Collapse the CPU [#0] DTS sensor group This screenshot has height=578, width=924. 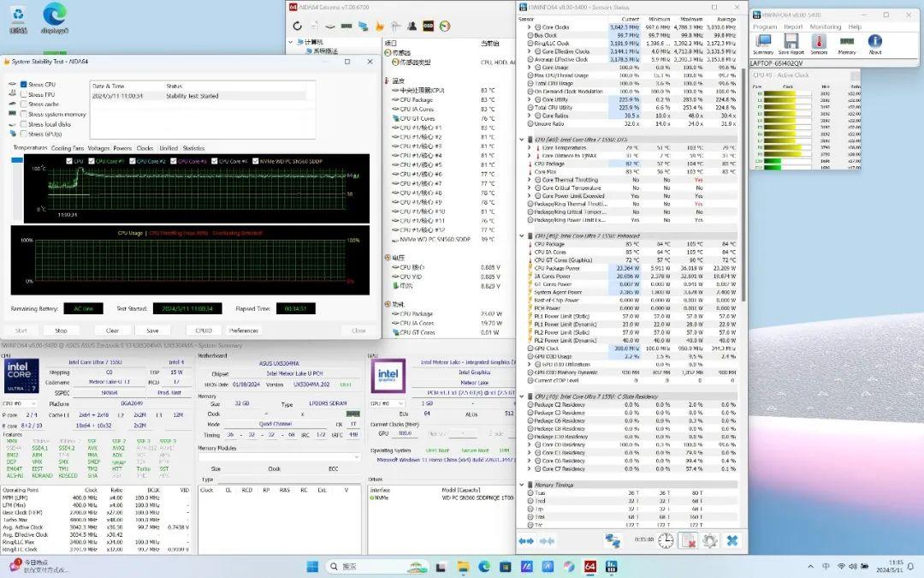tap(523, 140)
